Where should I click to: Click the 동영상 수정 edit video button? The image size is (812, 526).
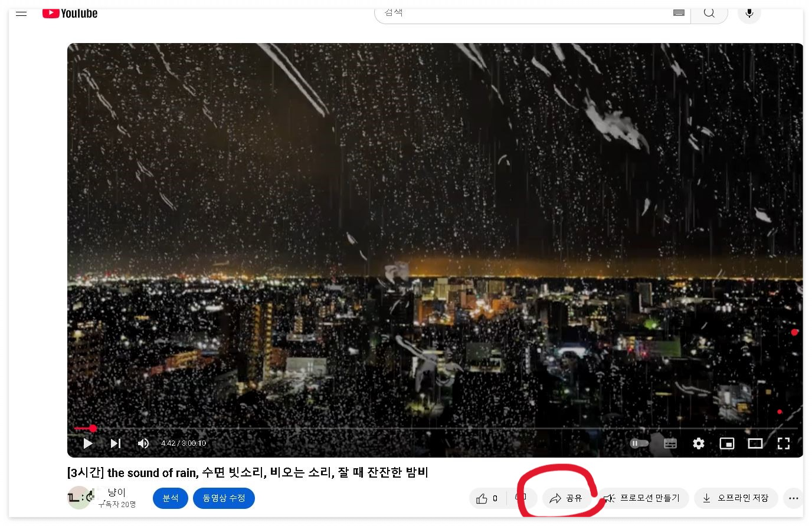224,498
